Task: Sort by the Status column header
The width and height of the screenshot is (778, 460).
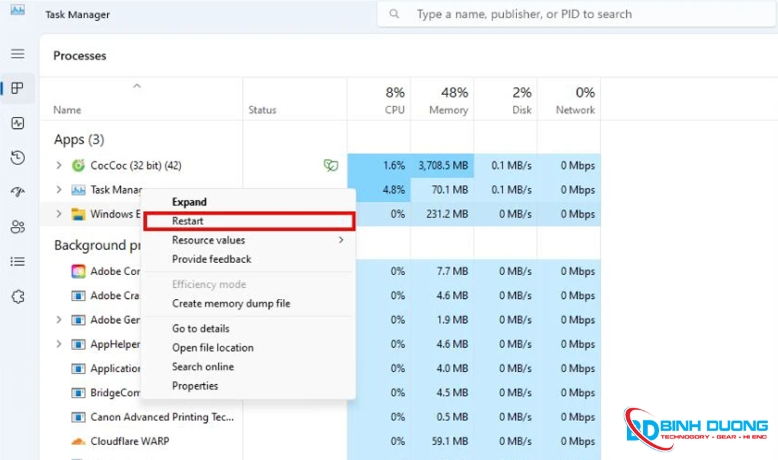Action: pyautogui.click(x=262, y=110)
